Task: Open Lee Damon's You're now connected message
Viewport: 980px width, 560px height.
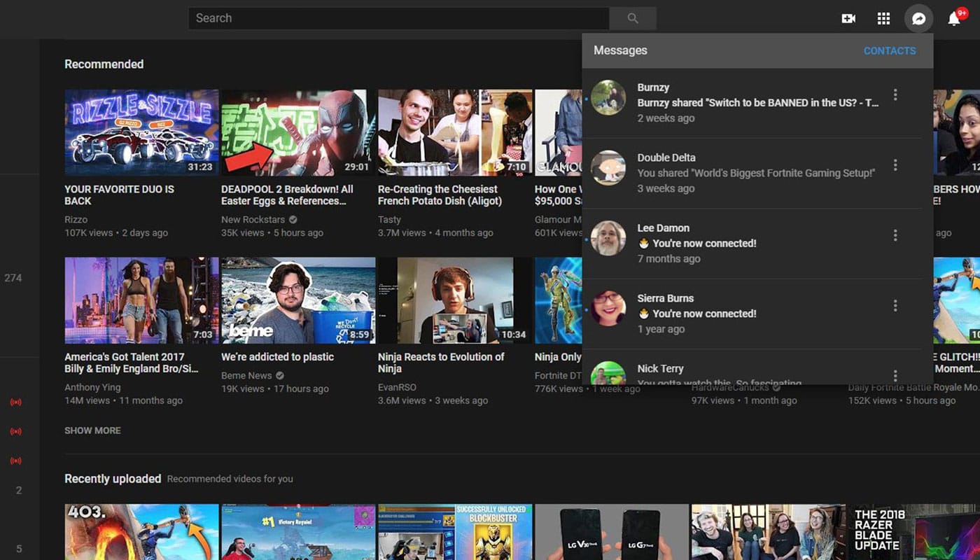Action: 697,244
